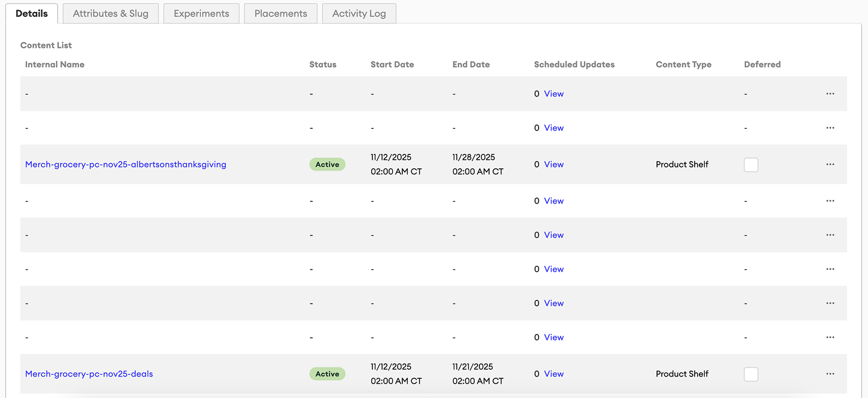Check Deferred box for nov25-deals row

click(751, 374)
